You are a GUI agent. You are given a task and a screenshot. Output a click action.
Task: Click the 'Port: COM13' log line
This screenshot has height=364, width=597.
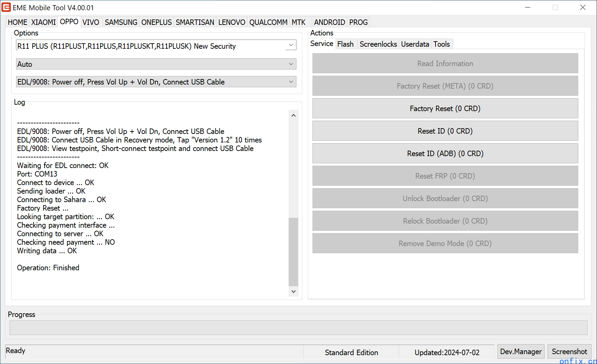37,174
